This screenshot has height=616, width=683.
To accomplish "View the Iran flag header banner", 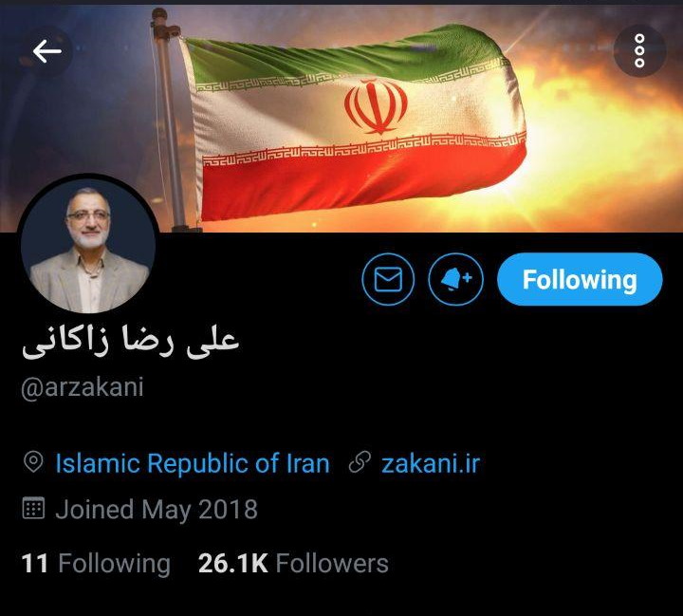I will point(341,118).
